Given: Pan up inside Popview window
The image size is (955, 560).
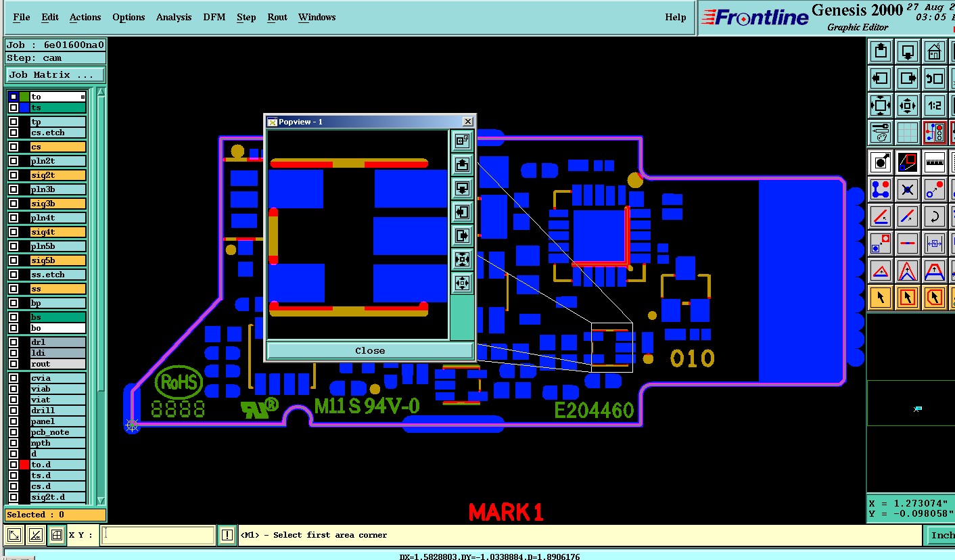Looking at the screenshot, I should [462, 165].
